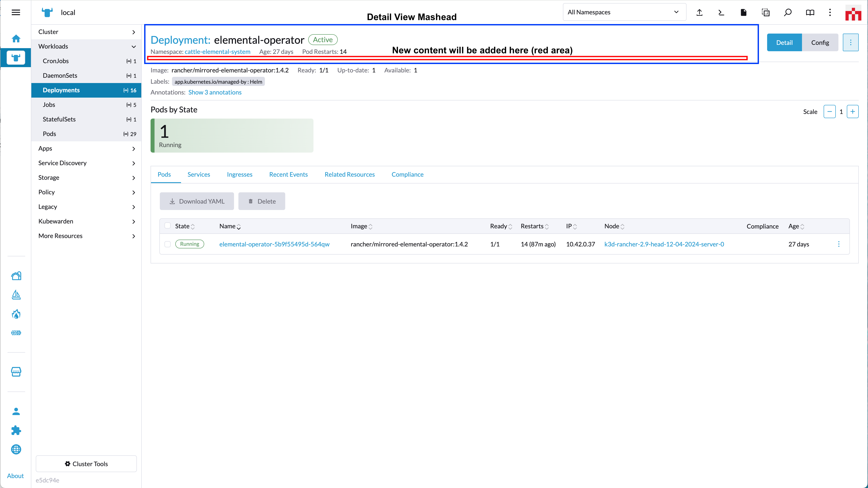
Task: Open the docs book icon in header
Action: [810, 12]
